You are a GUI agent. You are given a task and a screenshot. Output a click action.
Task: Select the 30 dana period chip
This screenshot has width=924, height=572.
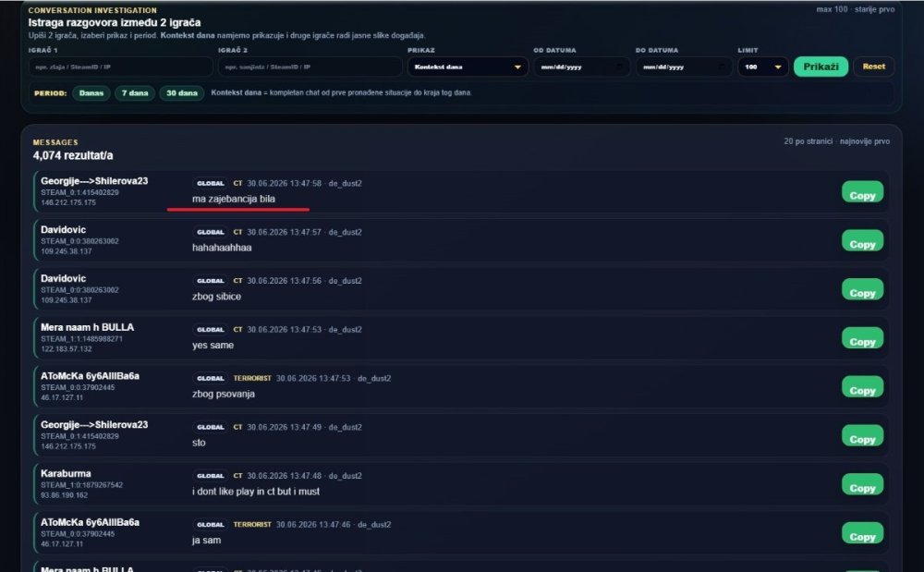(181, 93)
